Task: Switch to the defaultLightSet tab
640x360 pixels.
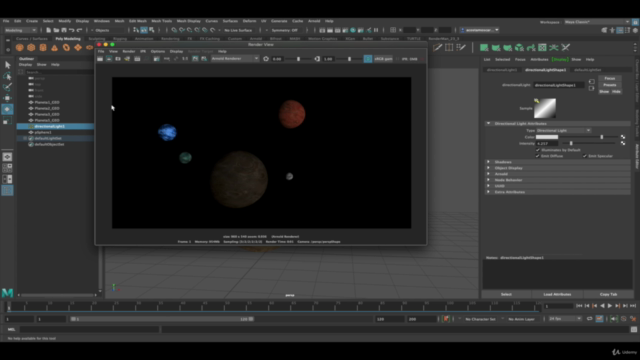Action: [588, 70]
